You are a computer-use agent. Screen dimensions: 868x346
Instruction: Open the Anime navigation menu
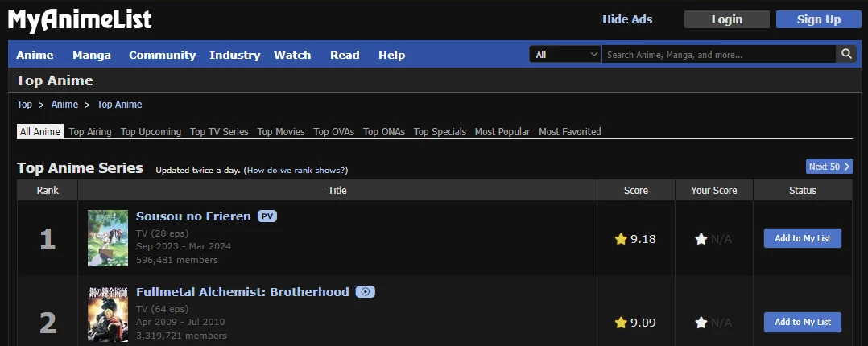click(x=35, y=55)
